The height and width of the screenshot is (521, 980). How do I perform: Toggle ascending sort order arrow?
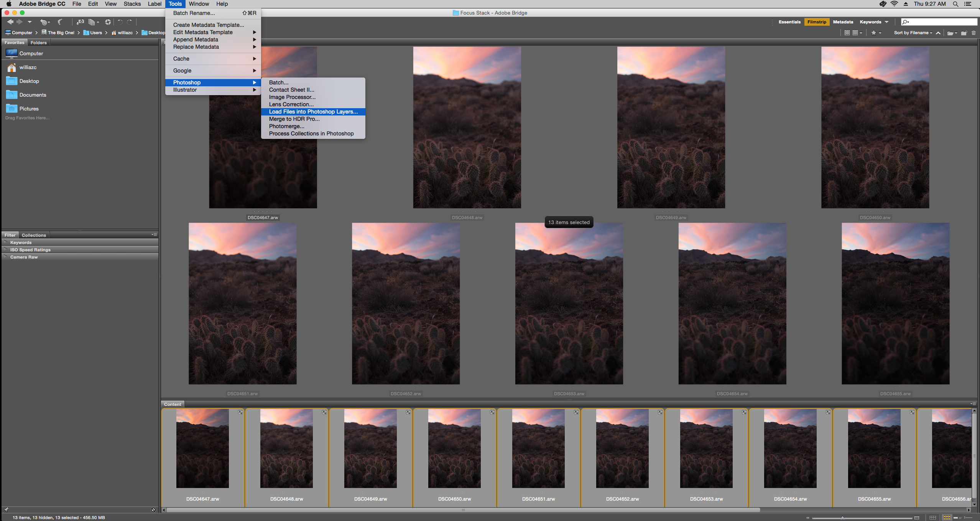tap(938, 33)
